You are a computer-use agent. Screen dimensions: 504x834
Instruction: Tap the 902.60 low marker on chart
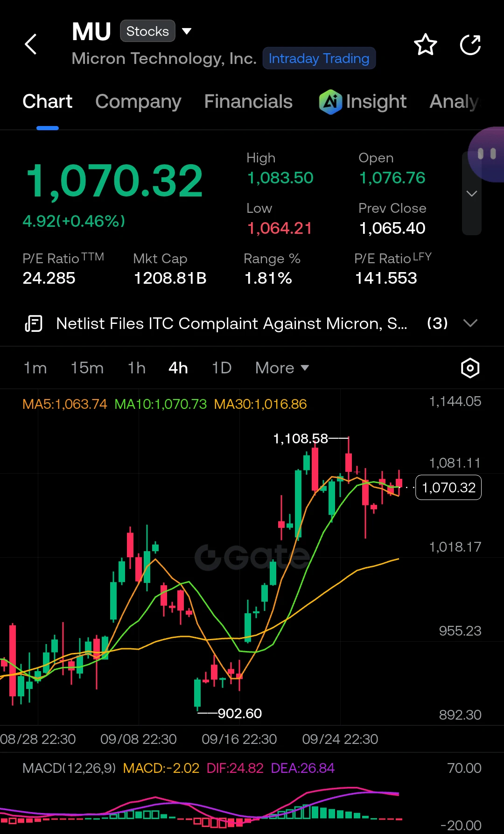click(240, 714)
